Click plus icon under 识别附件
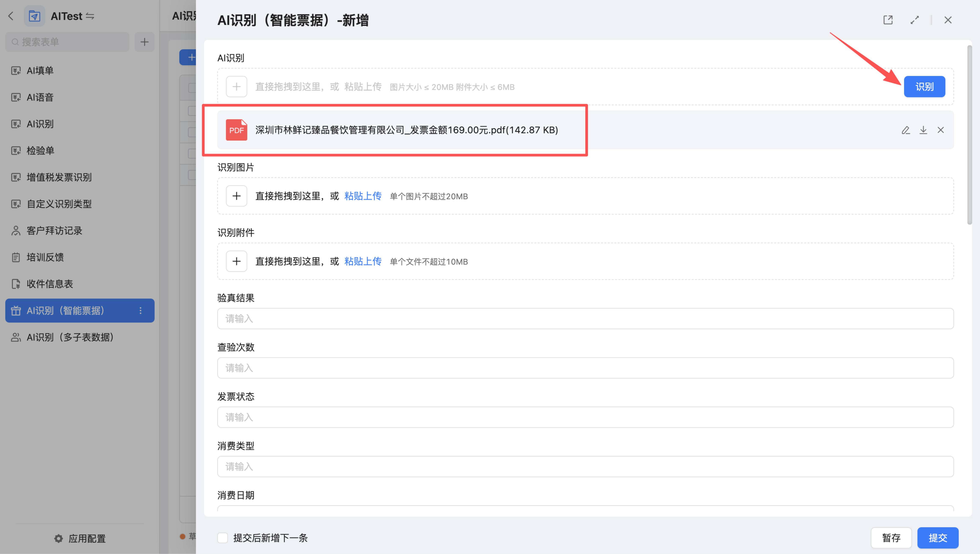Image resolution: width=980 pixels, height=554 pixels. (236, 261)
